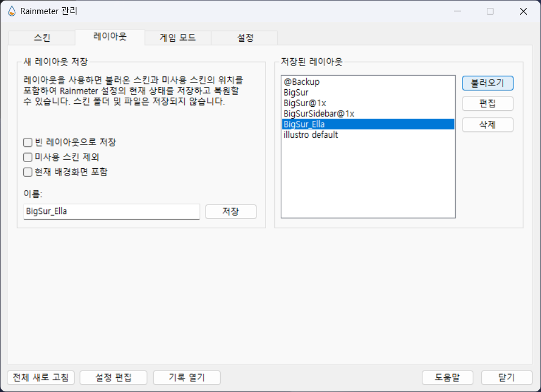
Task: Enable 빈 레이아웃으로 저장 checkbox
Action: click(28, 142)
